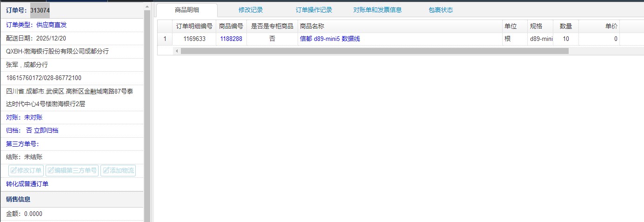Click the 修改订单 edit button

[26, 170]
